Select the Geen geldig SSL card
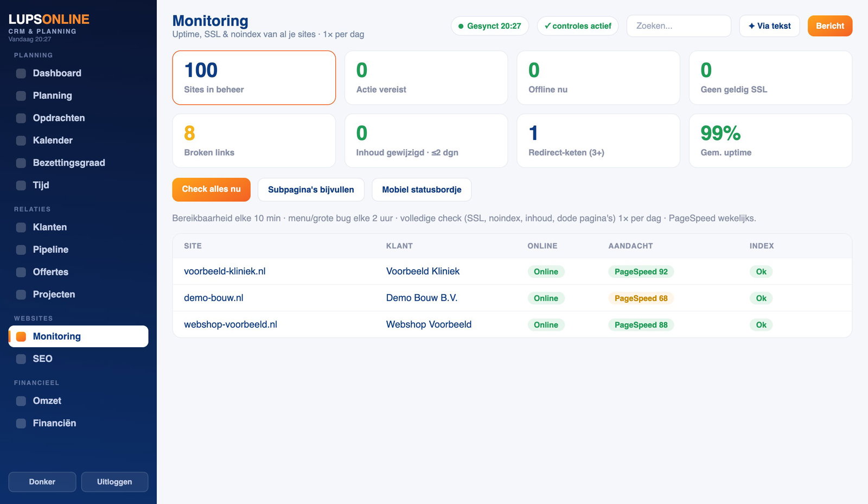The width and height of the screenshot is (868, 504). [770, 78]
